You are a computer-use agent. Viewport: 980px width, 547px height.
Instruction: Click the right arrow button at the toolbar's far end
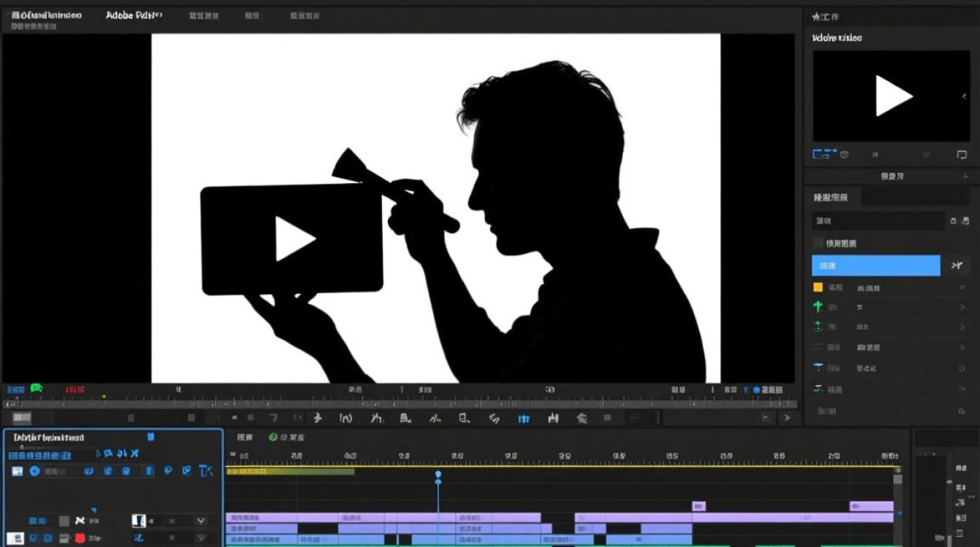coord(786,418)
